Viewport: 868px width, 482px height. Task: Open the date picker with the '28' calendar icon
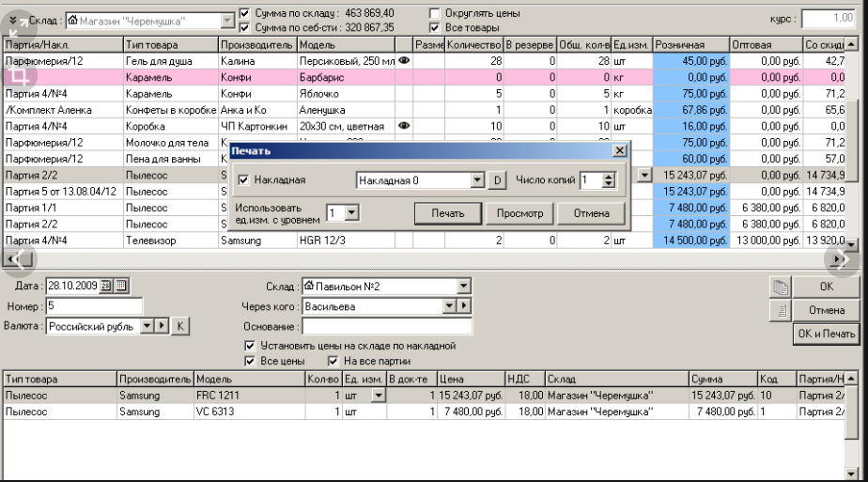tap(106, 286)
